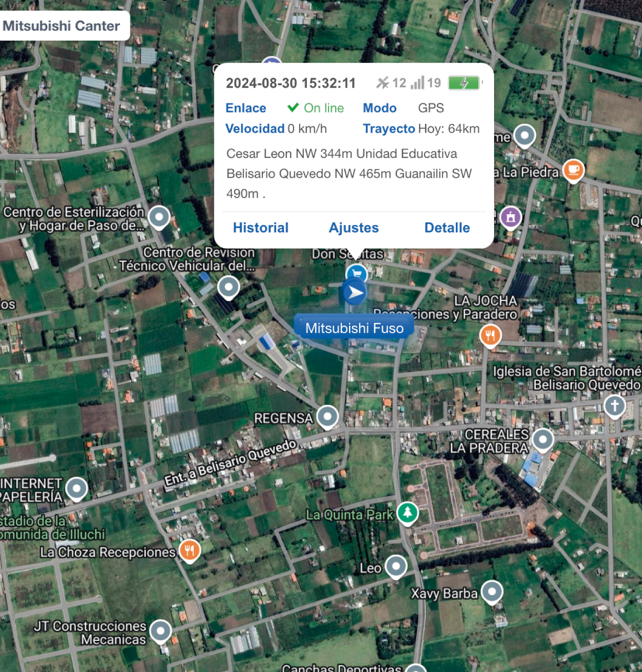
Task: Click the CEREALES LA PRADERA location pin
Action: click(542, 440)
